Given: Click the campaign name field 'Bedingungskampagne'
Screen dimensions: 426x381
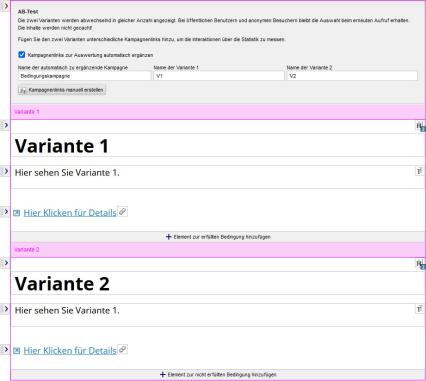Looking at the screenshot, I should 84,76.
